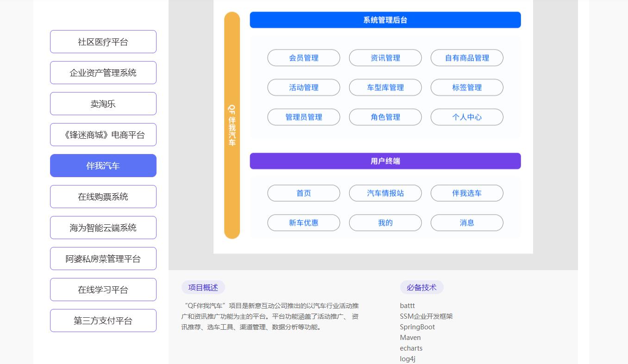Select 《锋迷商城》电商平台 in sidebar

click(103, 135)
